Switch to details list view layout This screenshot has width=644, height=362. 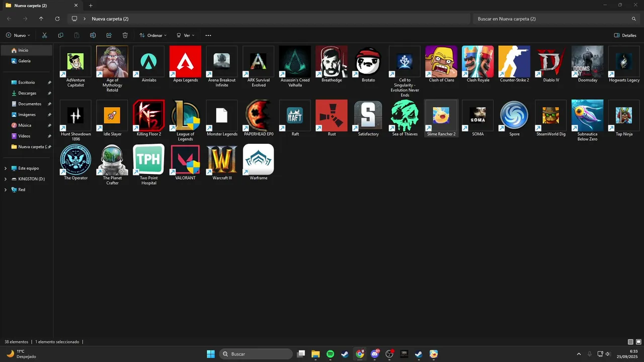point(631,342)
